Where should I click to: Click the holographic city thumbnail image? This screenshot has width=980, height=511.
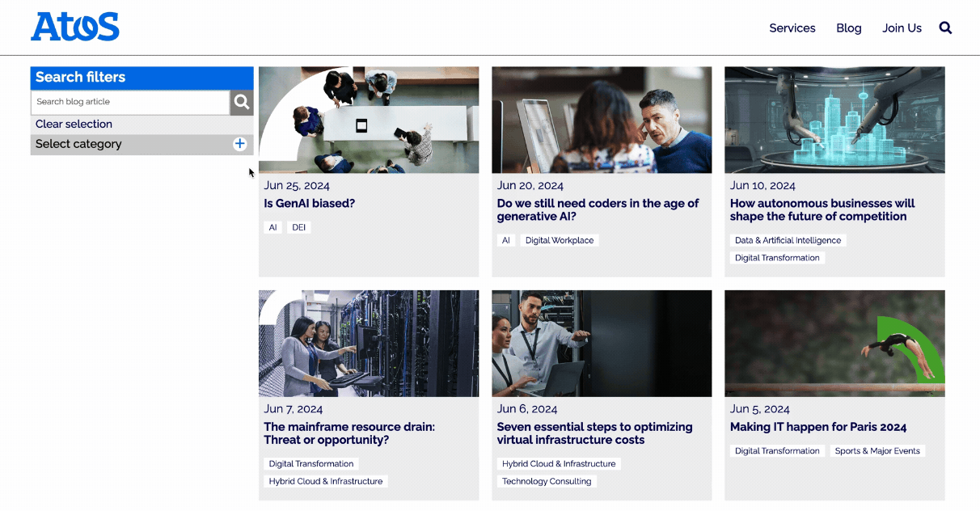click(x=834, y=120)
